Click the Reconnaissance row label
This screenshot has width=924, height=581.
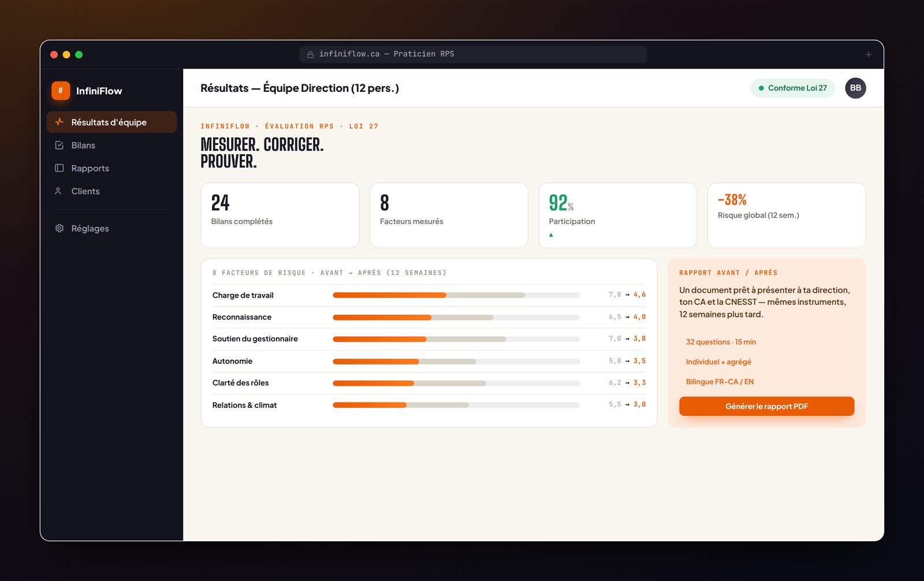pos(241,317)
